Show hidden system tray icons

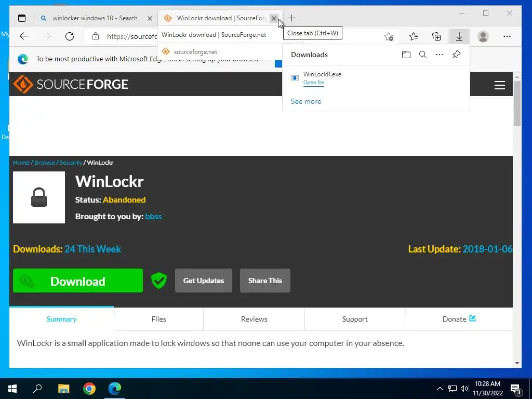[x=440, y=389]
